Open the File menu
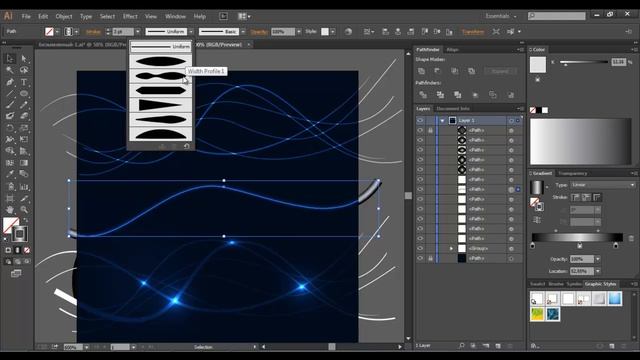This screenshot has height=360, width=640. 26,16
